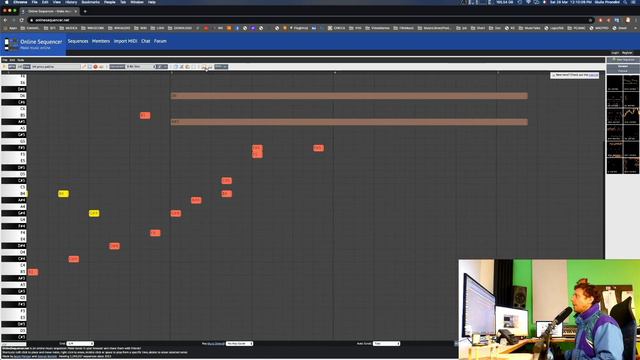Open the first sequence thumbnail in sidebar
The width and height of the screenshot is (640, 360).
click(x=614, y=83)
